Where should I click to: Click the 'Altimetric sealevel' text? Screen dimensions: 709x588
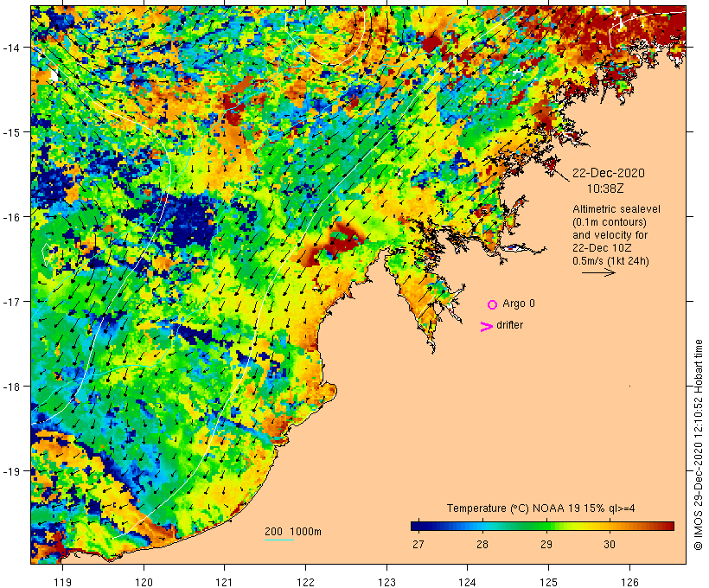click(616, 209)
